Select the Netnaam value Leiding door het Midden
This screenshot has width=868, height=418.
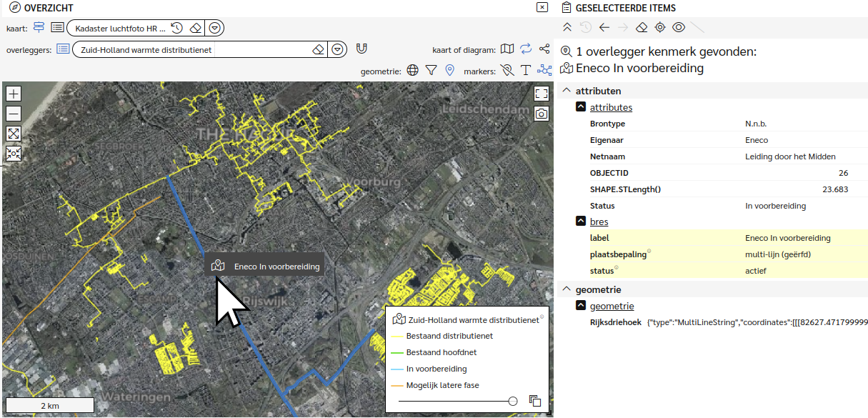(790, 156)
